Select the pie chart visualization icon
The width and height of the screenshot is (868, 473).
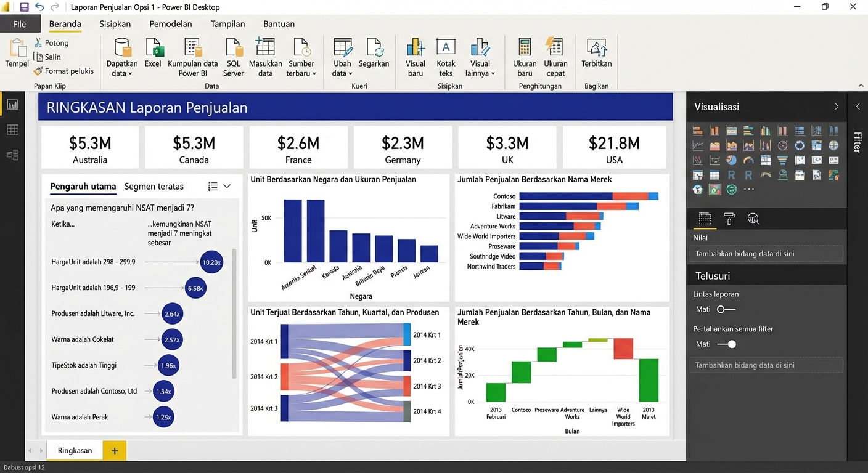(x=731, y=160)
